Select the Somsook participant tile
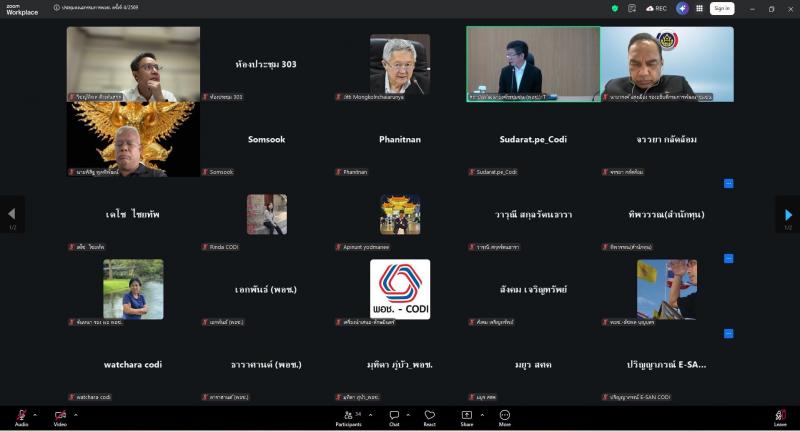Screen dimensions: 800x432 pyautogui.click(x=266, y=139)
